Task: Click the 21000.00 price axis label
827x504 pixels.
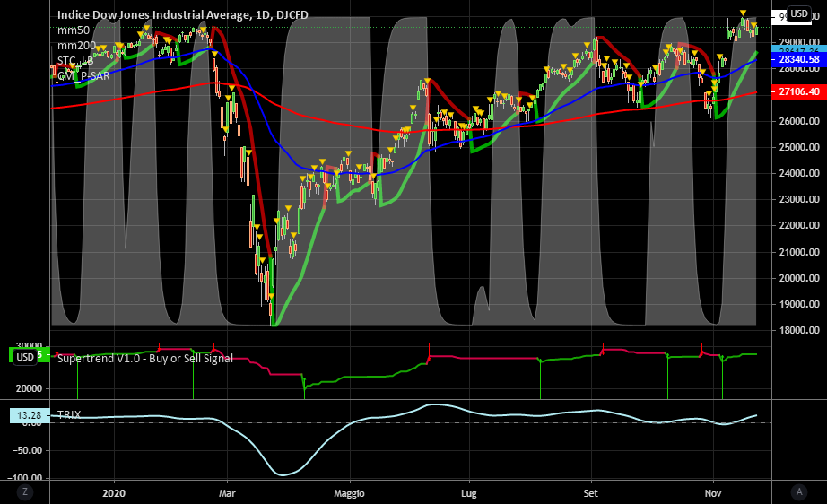Action: (799, 252)
